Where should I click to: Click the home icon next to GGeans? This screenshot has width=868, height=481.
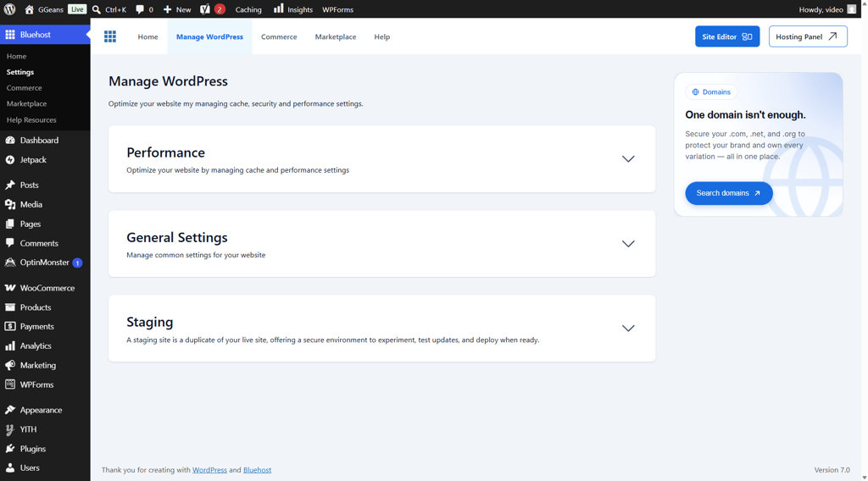[x=30, y=9]
